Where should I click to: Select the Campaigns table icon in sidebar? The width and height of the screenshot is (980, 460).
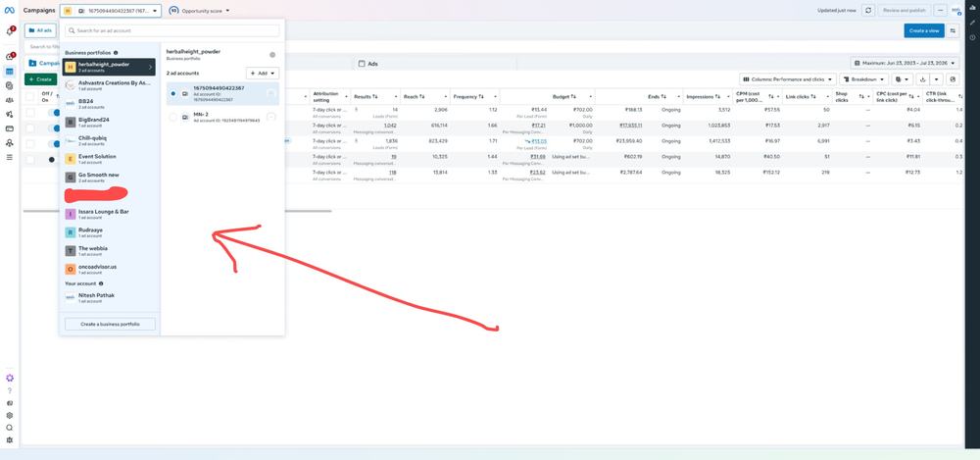pos(10,72)
